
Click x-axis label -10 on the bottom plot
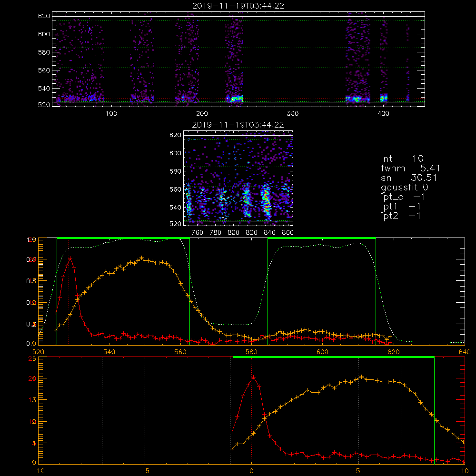[x=38, y=471]
